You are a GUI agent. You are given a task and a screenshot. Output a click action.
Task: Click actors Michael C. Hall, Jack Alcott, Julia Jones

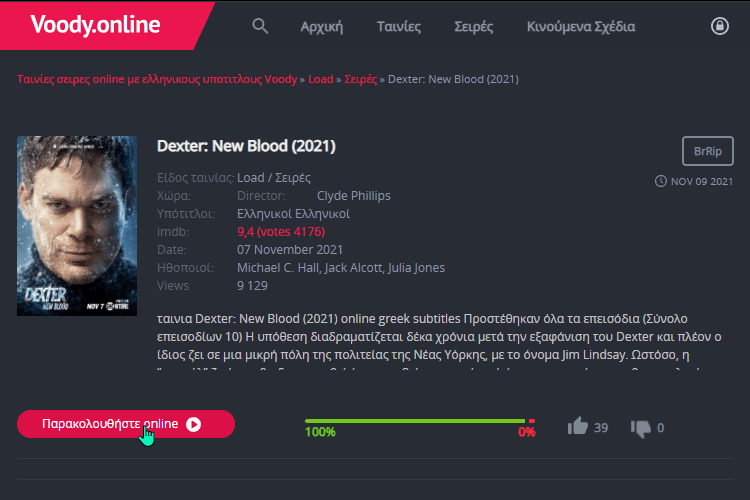pos(341,268)
